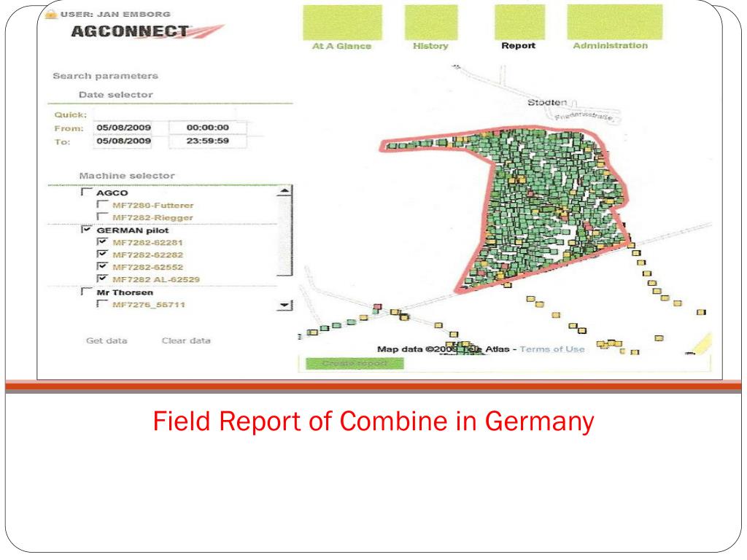The width and height of the screenshot is (747, 560).
Task: Click the Stodten label on the map
Action: (547, 102)
